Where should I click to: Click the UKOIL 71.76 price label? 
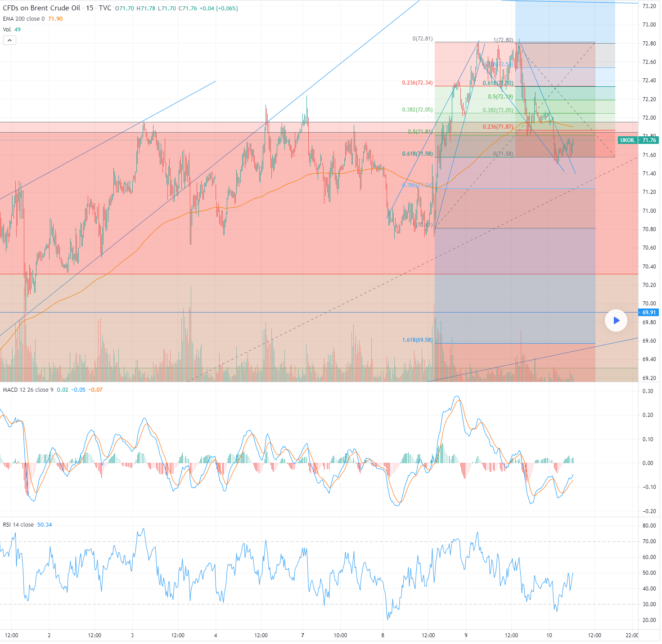click(x=638, y=140)
